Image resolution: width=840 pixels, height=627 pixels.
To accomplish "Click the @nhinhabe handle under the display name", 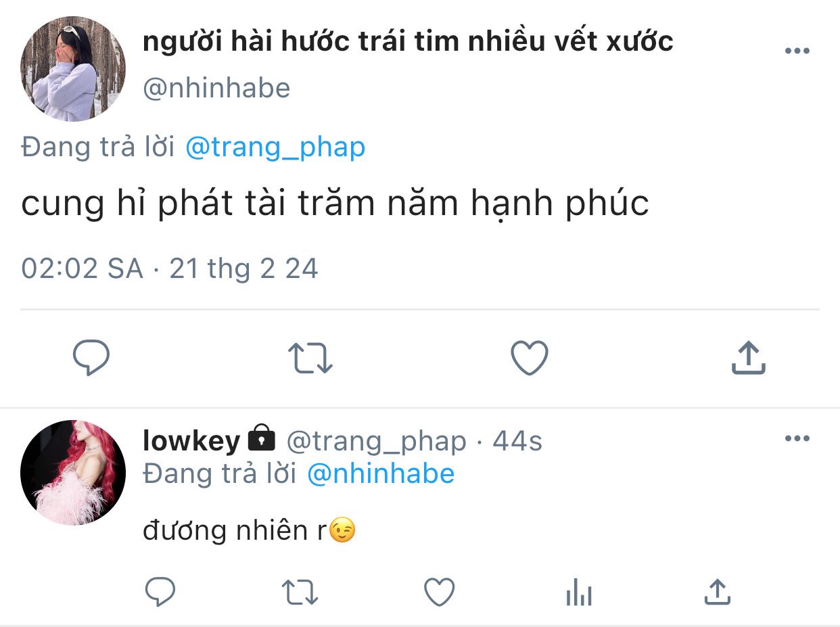I will click(216, 89).
